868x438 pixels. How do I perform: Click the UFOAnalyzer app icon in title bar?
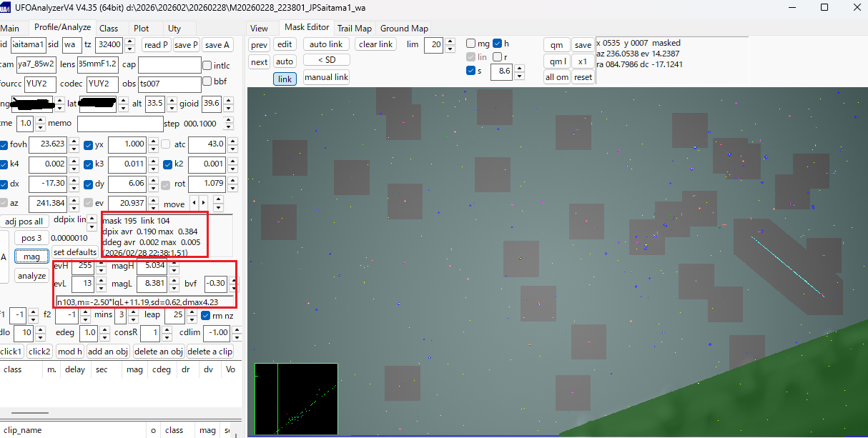pos(7,7)
